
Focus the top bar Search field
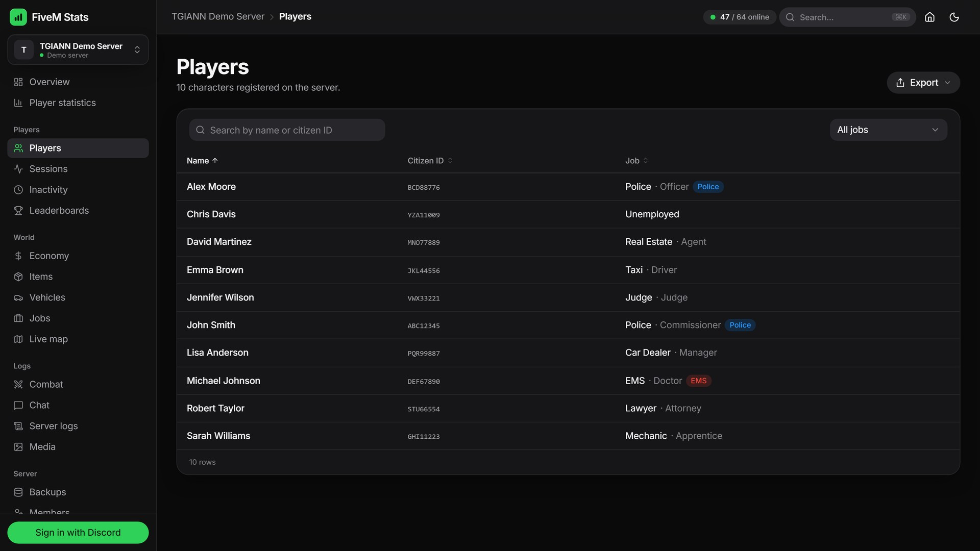click(847, 17)
